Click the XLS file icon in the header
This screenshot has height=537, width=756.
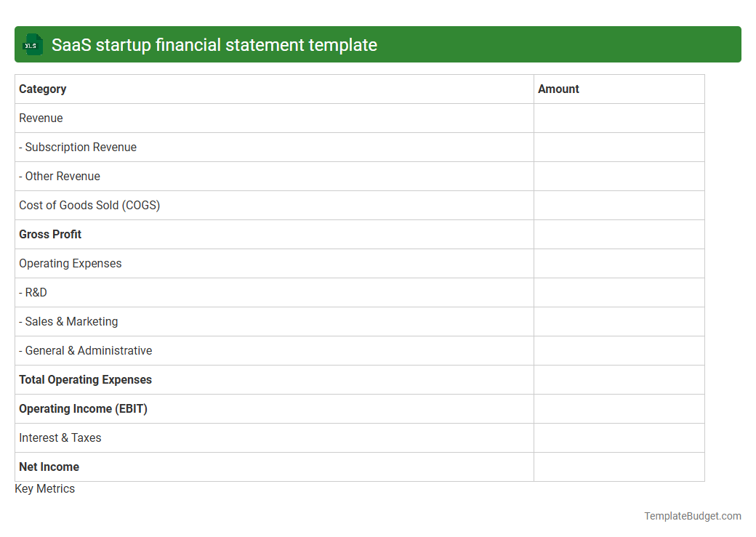32,44
